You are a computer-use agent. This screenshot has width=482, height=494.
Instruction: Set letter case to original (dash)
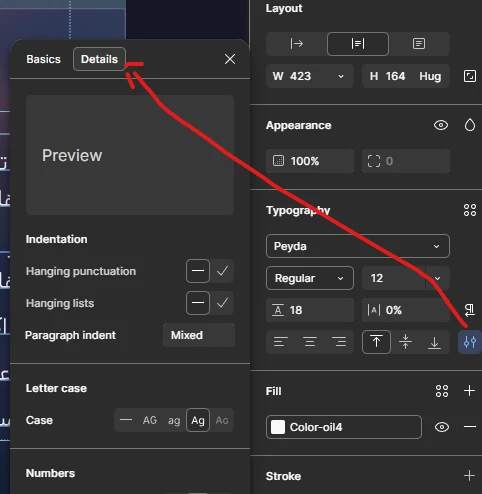click(126, 420)
